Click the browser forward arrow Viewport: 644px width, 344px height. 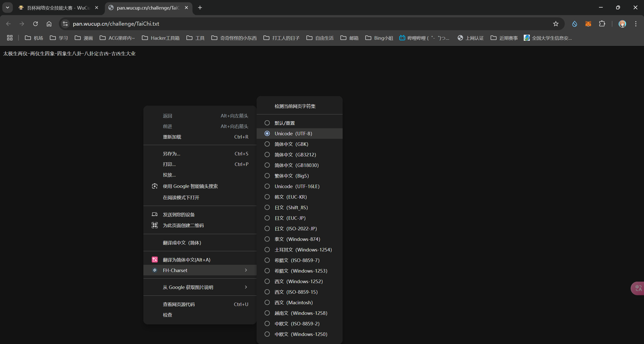(x=22, y=24)
